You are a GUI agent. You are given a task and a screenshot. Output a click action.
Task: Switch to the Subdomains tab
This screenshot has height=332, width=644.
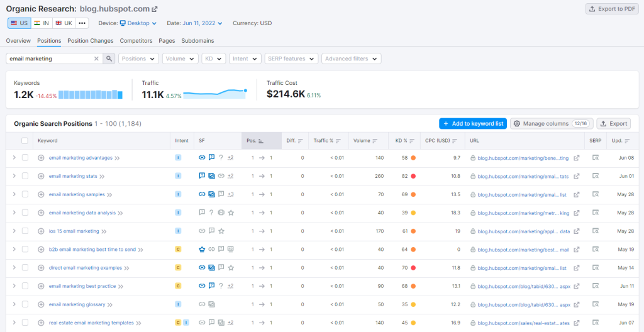click(x=197, y=41)
